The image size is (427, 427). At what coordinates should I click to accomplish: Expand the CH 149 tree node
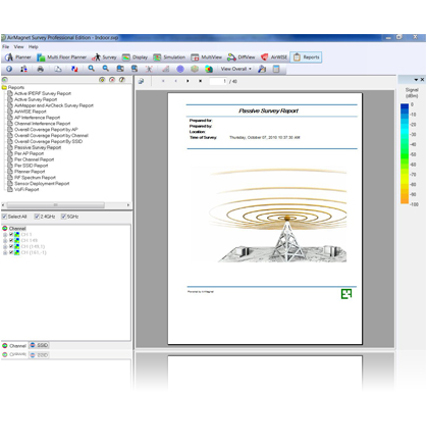[x=5, y=241]
